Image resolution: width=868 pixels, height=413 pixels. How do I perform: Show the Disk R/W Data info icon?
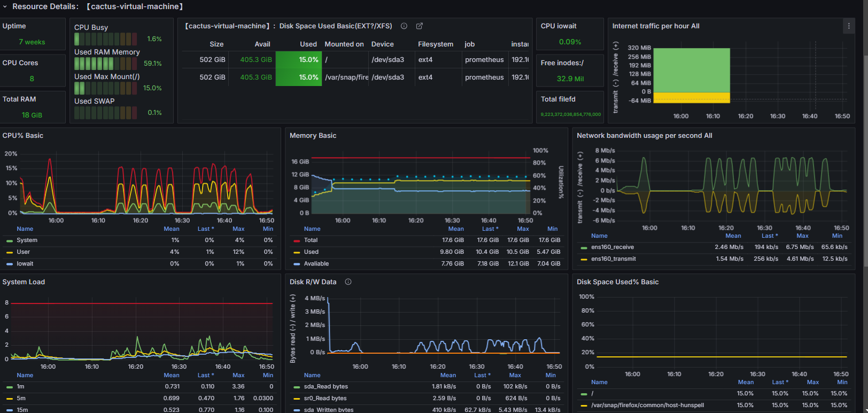point(348,282)
